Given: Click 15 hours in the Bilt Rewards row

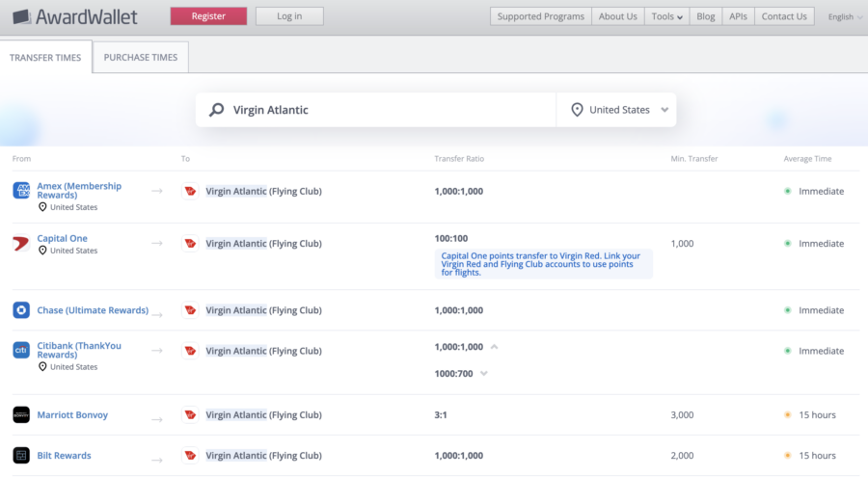Looking at the screenshot, I should [x=817, y=456].
